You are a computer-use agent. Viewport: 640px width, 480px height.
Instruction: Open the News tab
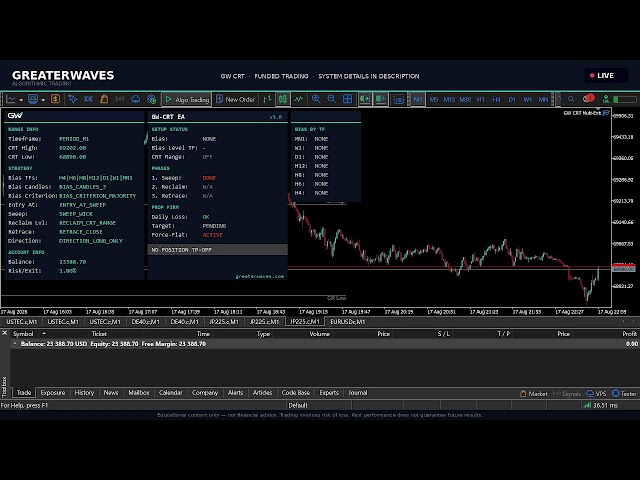click(x=111, y=393)
